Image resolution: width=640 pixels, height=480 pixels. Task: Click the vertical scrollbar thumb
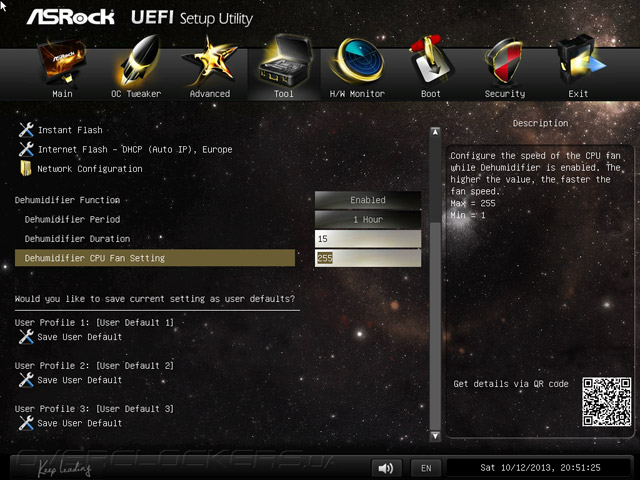point(436,326)
